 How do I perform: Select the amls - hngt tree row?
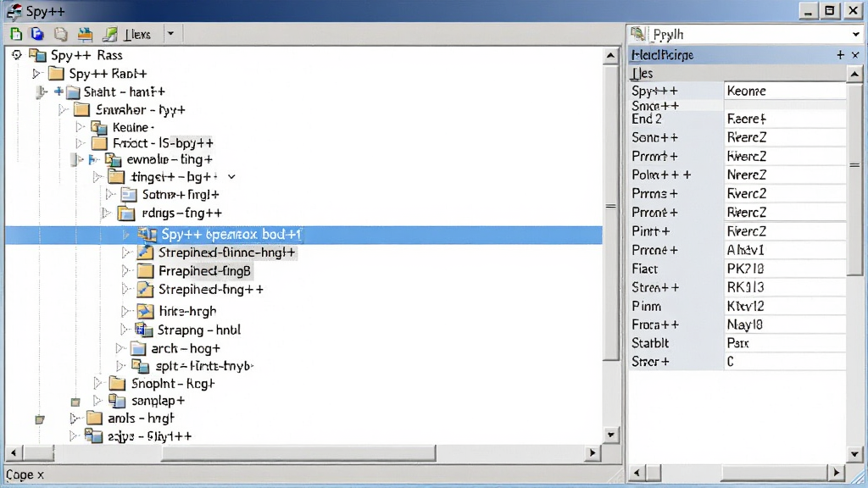tap(142, 419)
